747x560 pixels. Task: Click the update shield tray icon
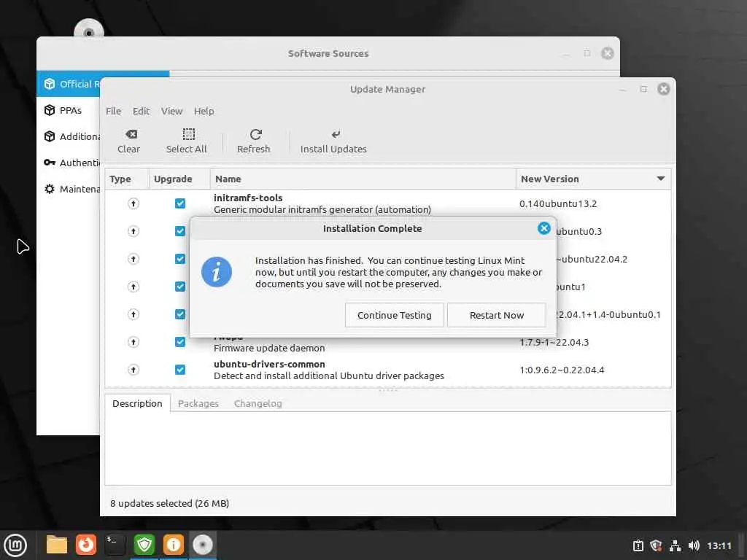click(x=656, y=545)
